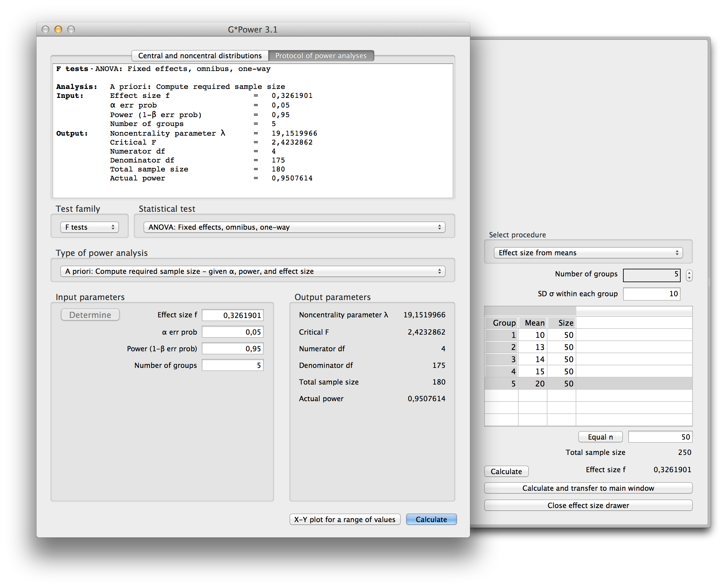
Task: Open the Statistical test ANOVA dropdown
Action: tap(294, 227)
